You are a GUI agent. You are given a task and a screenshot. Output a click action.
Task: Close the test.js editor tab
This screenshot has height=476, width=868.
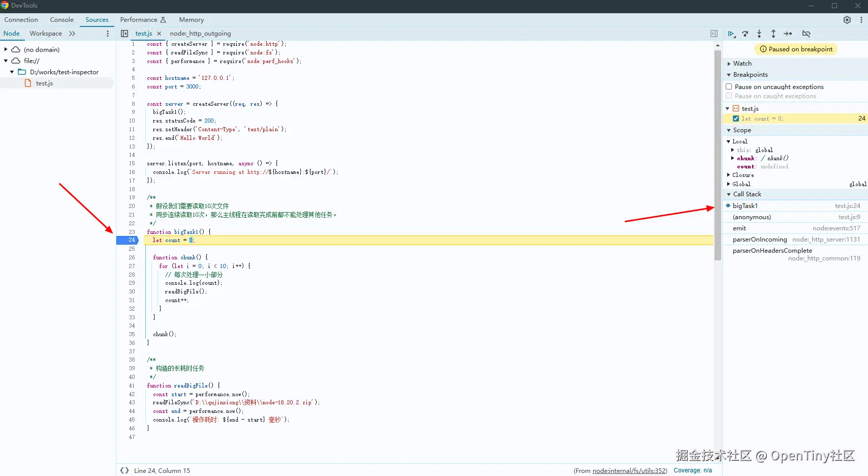pyautogui.click(x=159, y=34)
